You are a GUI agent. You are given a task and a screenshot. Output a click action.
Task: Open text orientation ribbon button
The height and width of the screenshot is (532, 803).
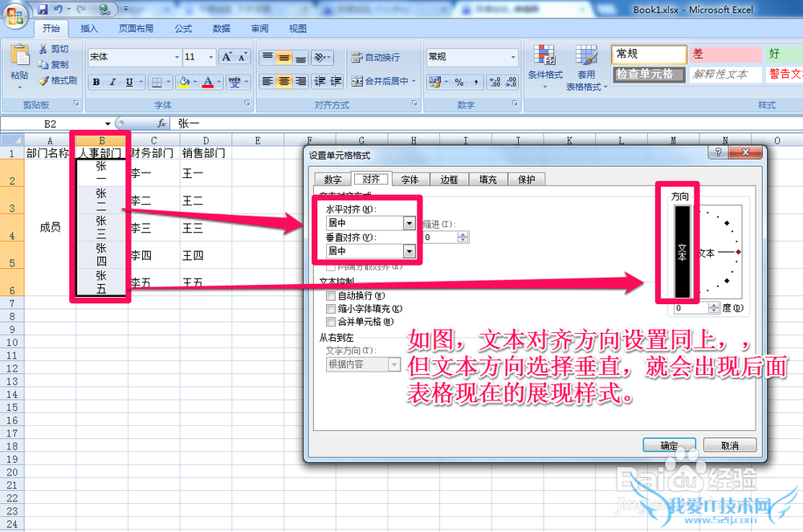(323, 57)
